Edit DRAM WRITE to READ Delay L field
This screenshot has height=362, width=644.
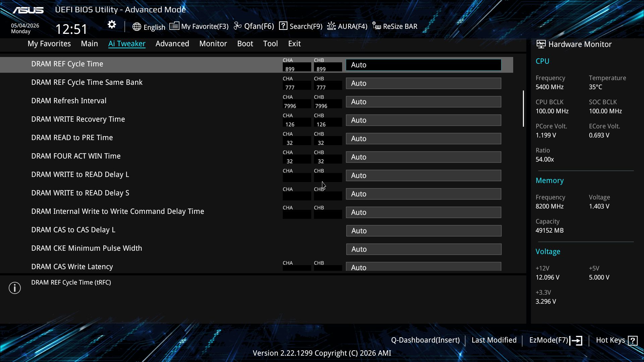point(424,175)
